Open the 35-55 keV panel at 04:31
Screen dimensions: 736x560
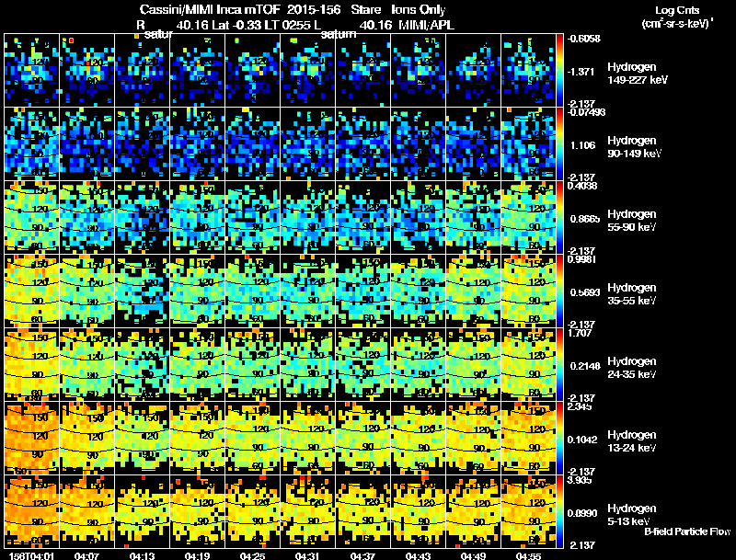[308, 291]
